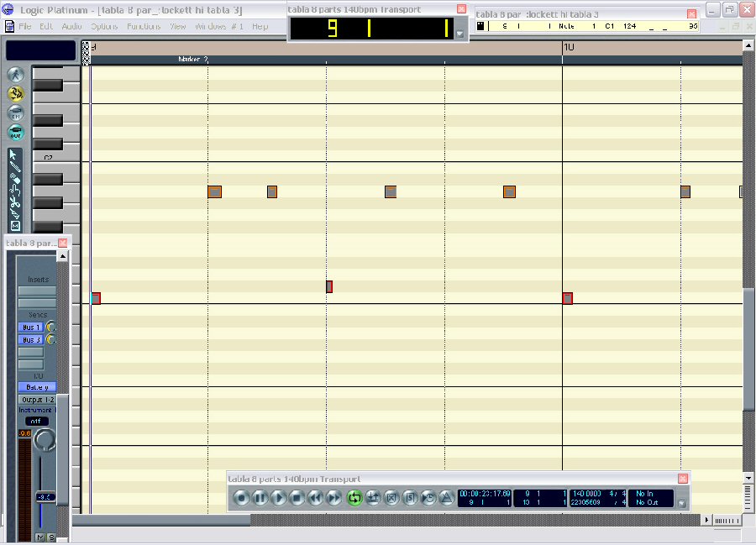Open the Bus 1 send slot menu
Viewport: 756px width, 545px height.
click(x=32, y=327)
